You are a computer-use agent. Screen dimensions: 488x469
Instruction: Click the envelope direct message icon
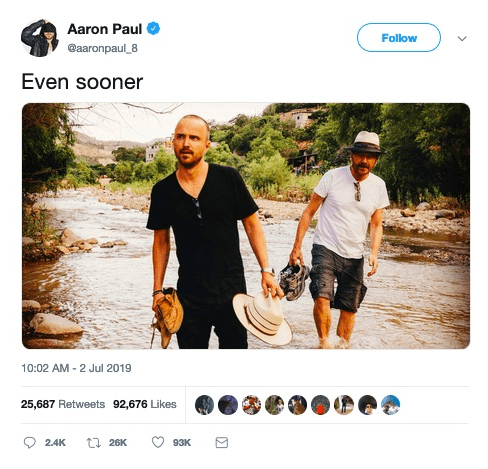click(222, 443)
